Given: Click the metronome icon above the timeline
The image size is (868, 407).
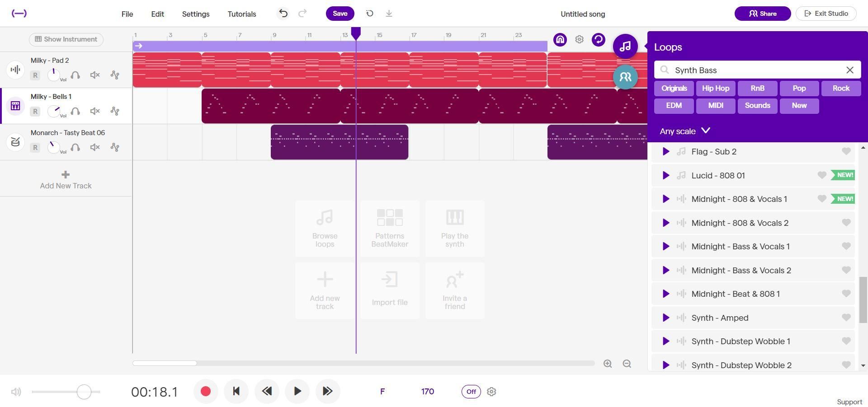Looking at the screenshot, I should 560,39.
